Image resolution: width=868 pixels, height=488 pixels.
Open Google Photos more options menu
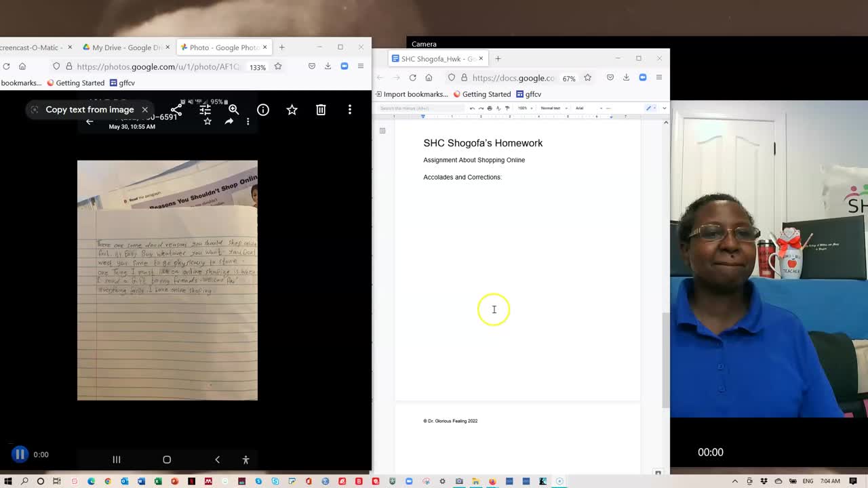click(350, 110)
